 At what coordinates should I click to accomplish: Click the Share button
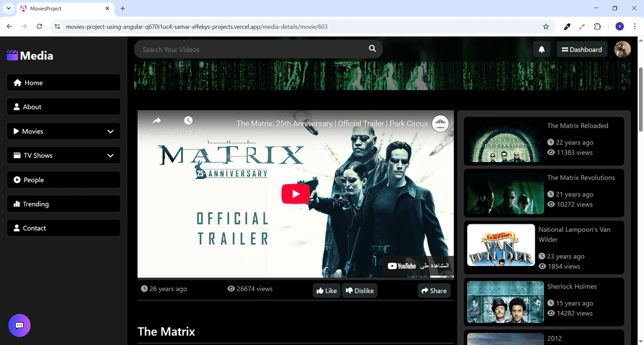coord(434,290)
